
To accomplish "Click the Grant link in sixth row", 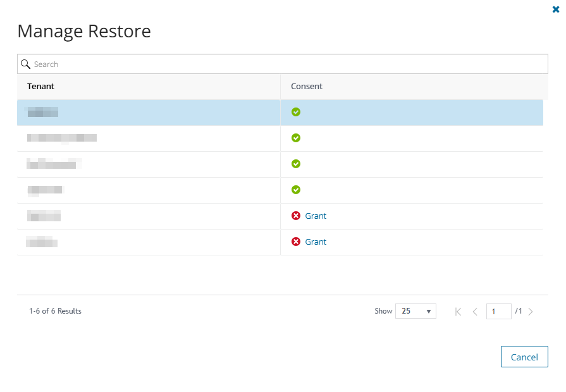I will pyautogui.click(x=316, y=242).
